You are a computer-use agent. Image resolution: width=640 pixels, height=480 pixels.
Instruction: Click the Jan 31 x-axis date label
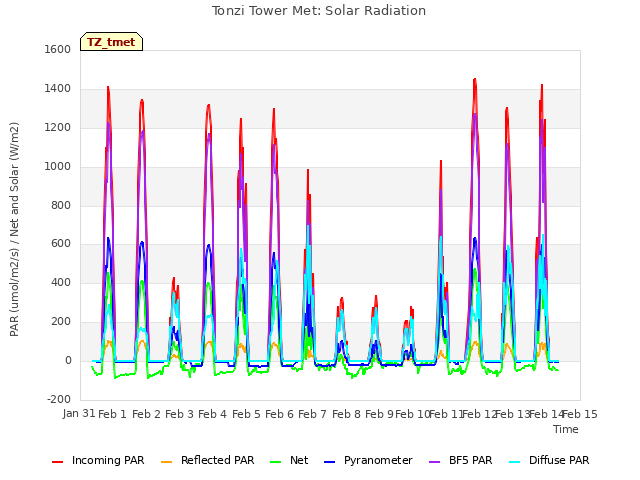tap(79, 414)
